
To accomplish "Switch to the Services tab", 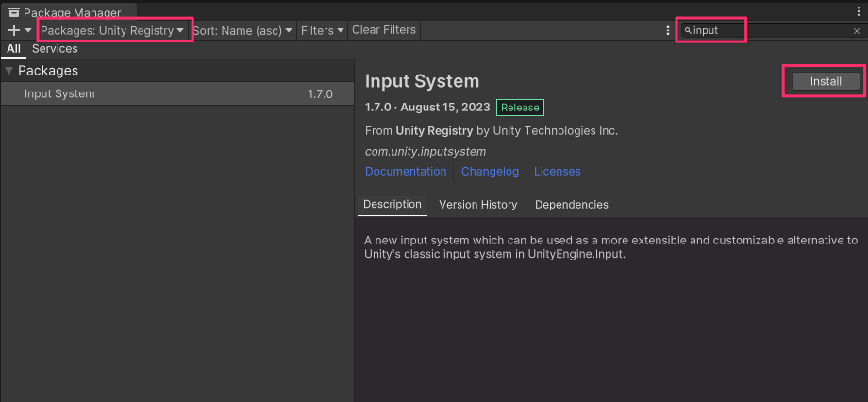I will (x=55, y=49).
